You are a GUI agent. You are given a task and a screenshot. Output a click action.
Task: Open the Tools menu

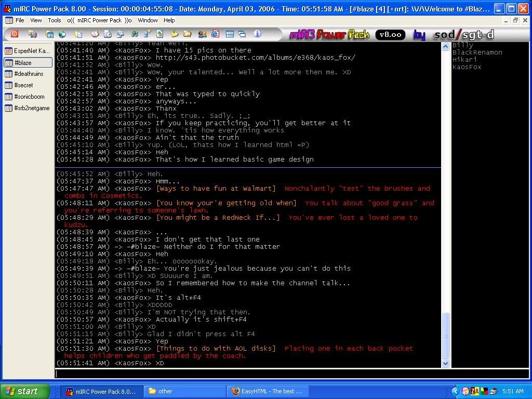click(x=54, y=20)
